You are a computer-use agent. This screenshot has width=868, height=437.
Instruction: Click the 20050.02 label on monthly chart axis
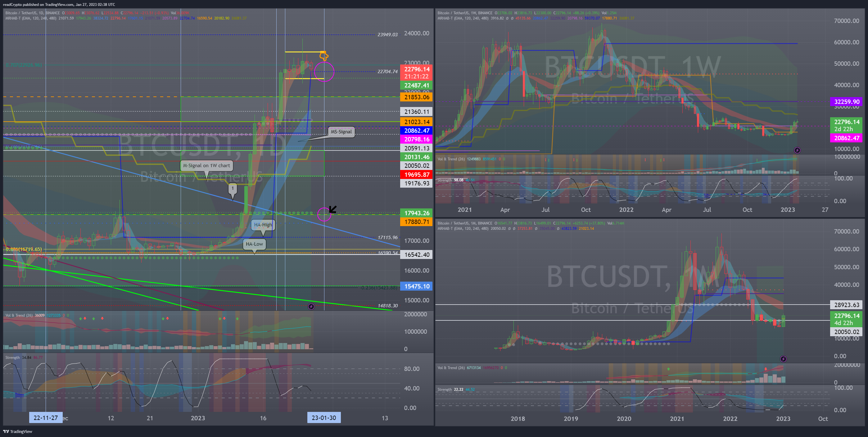tap(847, 332)
